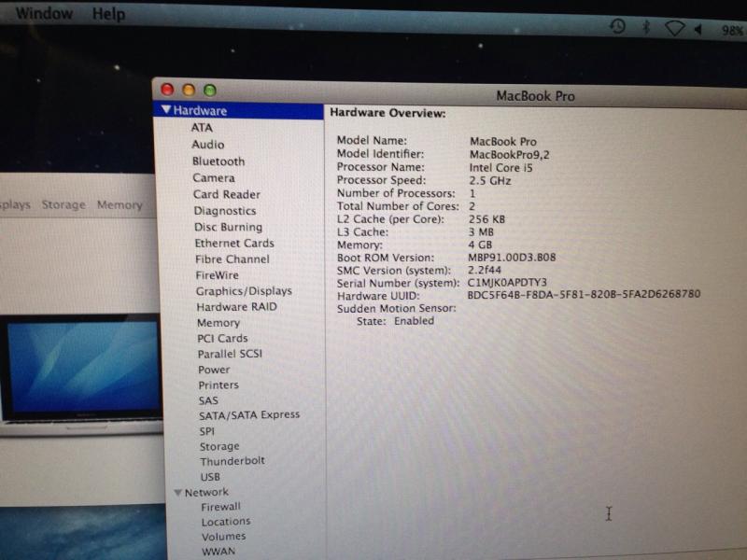
Task: Select Disc Burning in the sidebar
Action: pyautogui.click(x=228, y=227)
